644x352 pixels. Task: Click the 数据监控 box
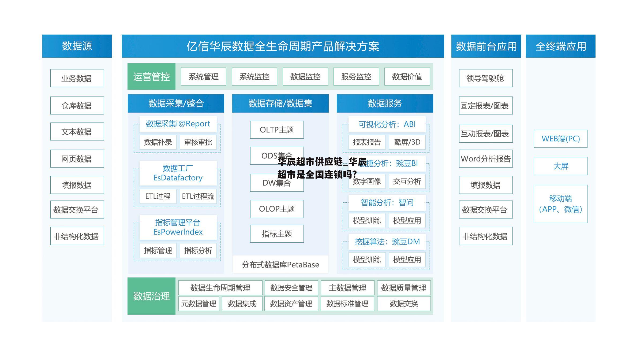(305, 76)
